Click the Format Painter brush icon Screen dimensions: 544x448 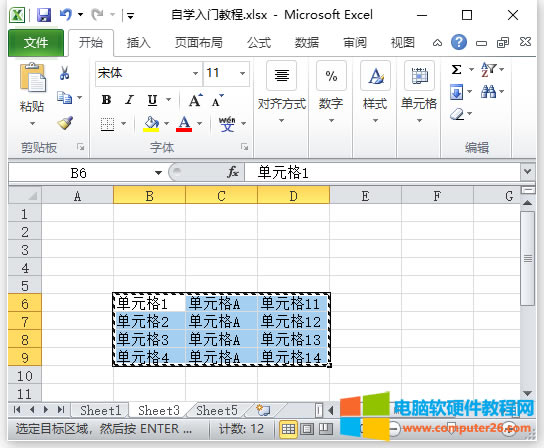click(65, 123)
